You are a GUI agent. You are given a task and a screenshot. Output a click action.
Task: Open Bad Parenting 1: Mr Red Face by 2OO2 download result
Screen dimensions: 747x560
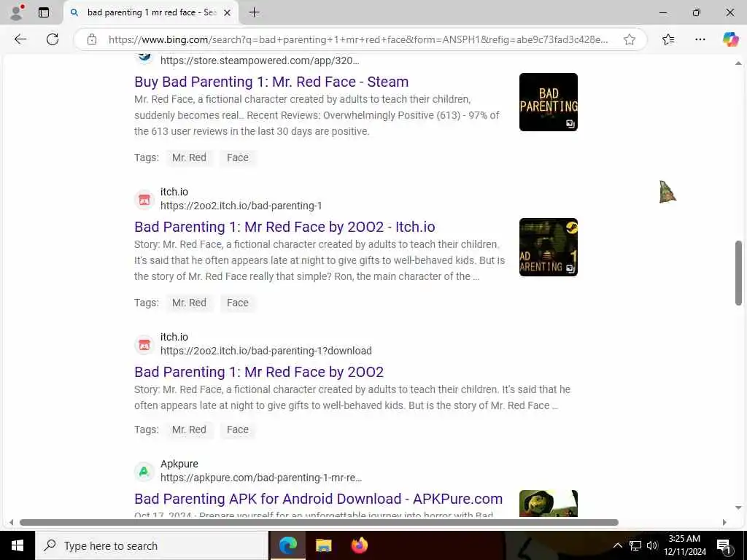(x=259, y=372)
